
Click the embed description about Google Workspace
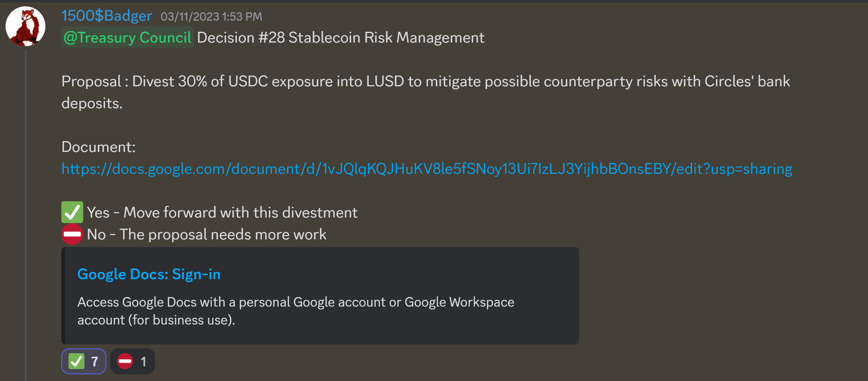295,311
